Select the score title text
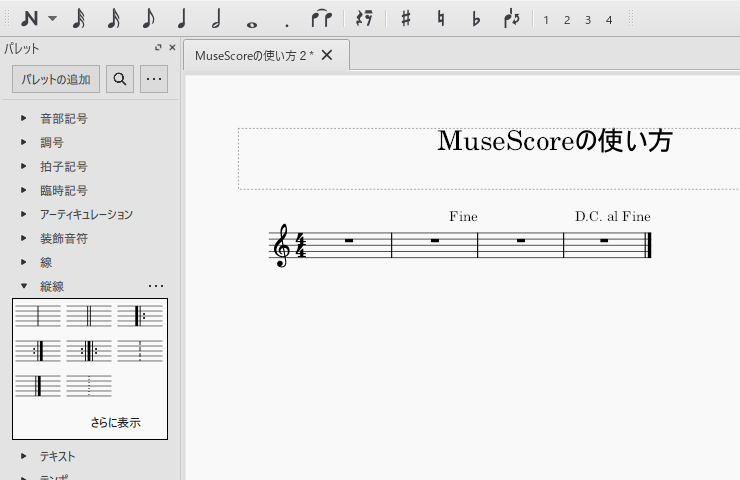Screen dimensions: 740x480 click(555, 141)
